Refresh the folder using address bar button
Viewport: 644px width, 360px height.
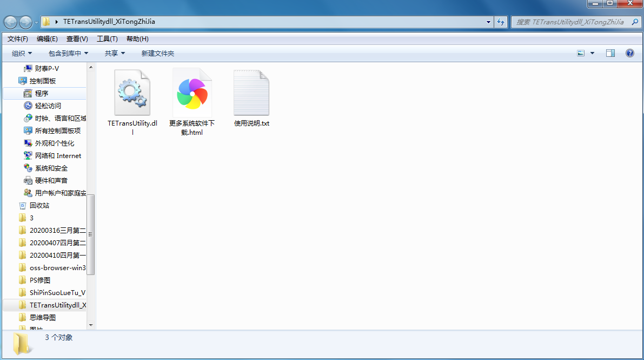(501, 22)
